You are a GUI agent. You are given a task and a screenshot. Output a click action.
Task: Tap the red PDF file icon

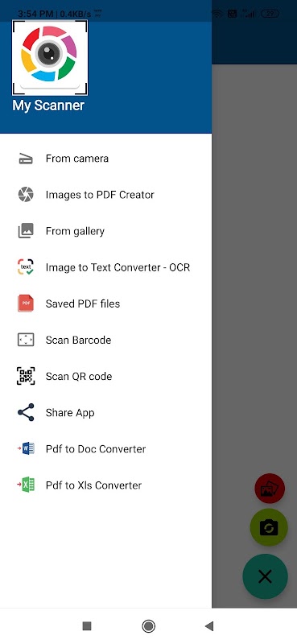tap(26, 303)
